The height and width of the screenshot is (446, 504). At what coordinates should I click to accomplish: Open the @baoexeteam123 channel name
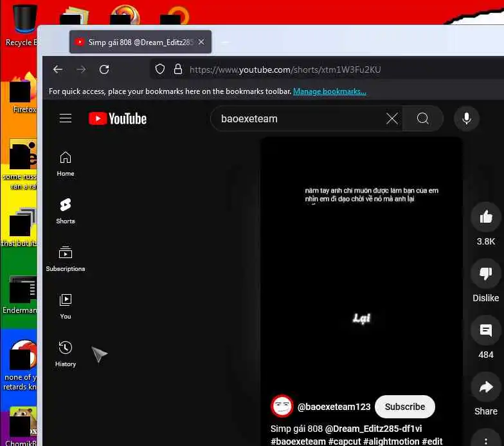click(334, 407)
